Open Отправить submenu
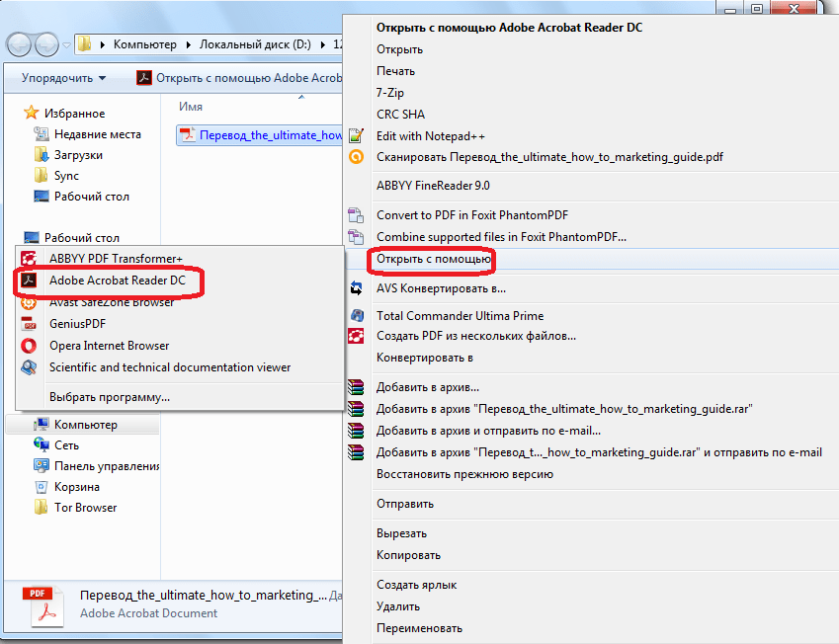Screen dimensions: 839x644 pos(405,504)
